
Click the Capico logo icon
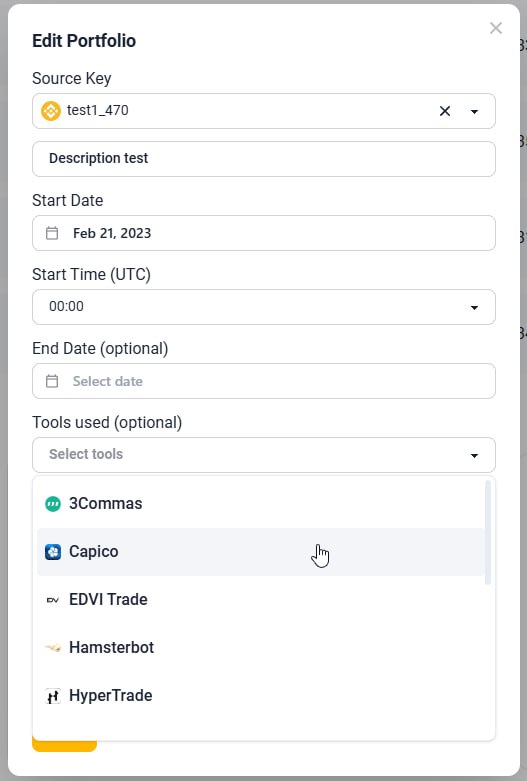(53, 552)
